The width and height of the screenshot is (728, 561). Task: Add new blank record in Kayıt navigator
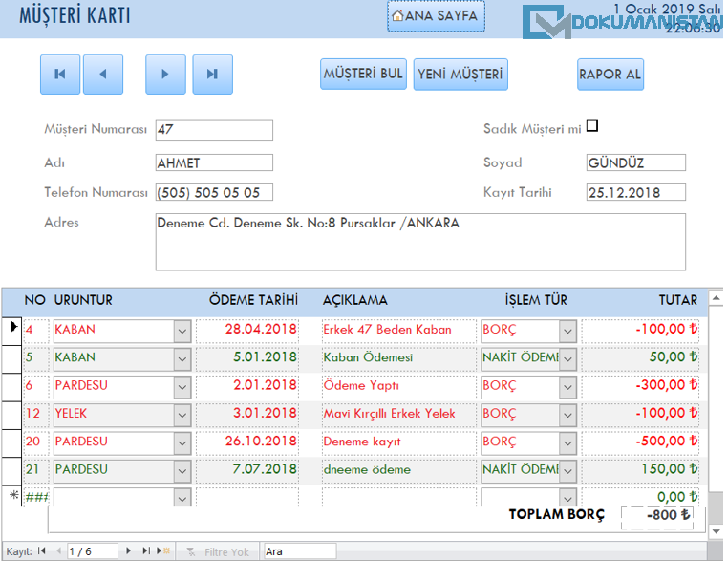click(x=163, y=550)
